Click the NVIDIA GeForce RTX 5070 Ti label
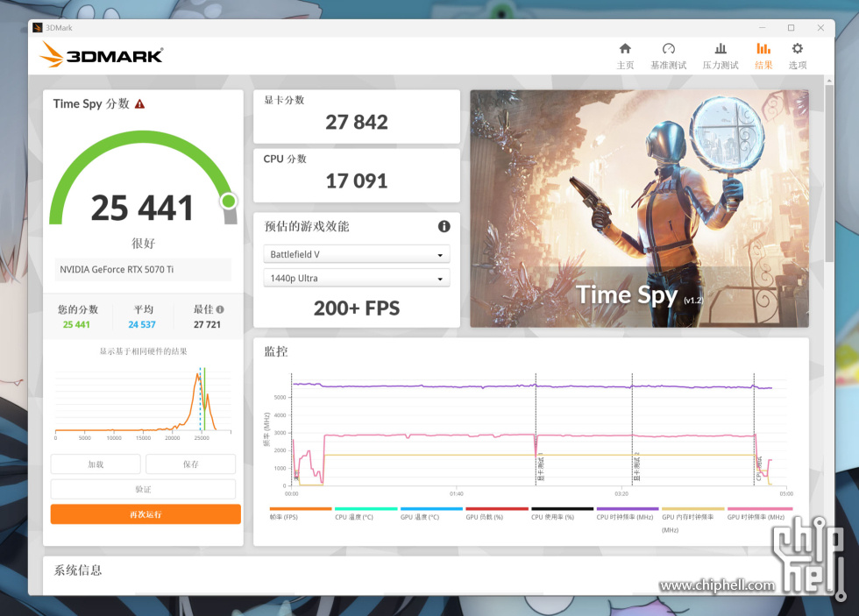859x616 pixels. tap(117, 269)
